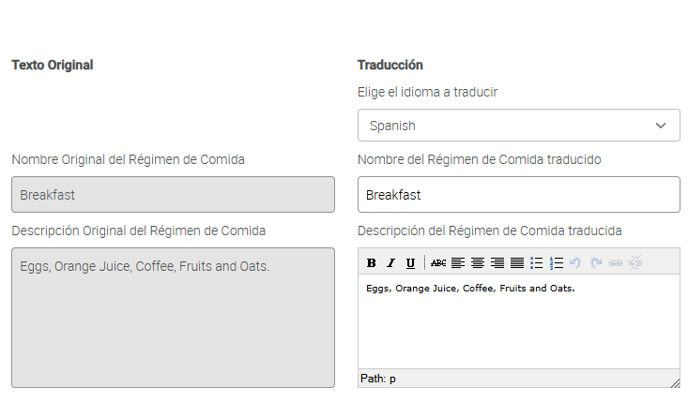The height and width of the screenshot is (417, 688).
Task: Click the insert link icon
Action: [x=615, y=263]
